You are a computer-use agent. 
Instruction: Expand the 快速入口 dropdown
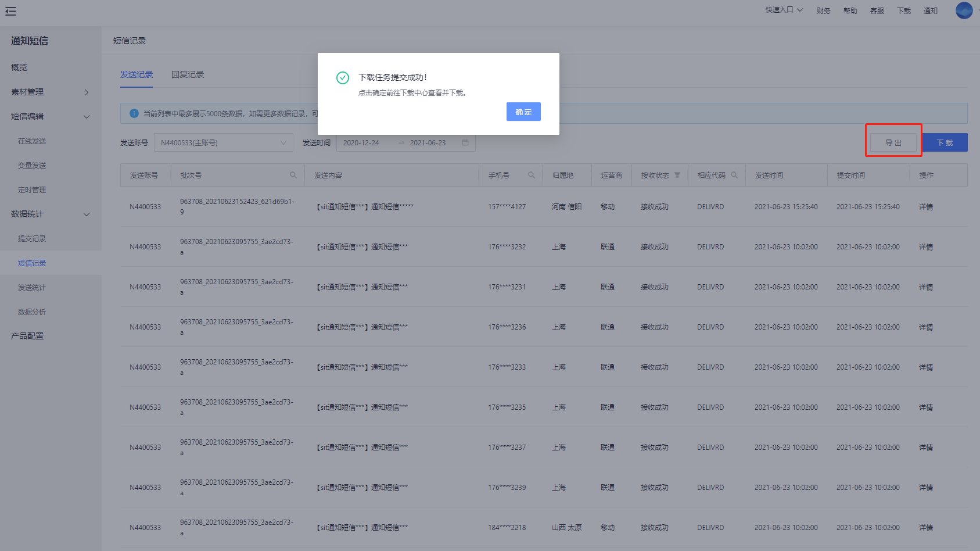pyautogui.click(x=784, y=10)
